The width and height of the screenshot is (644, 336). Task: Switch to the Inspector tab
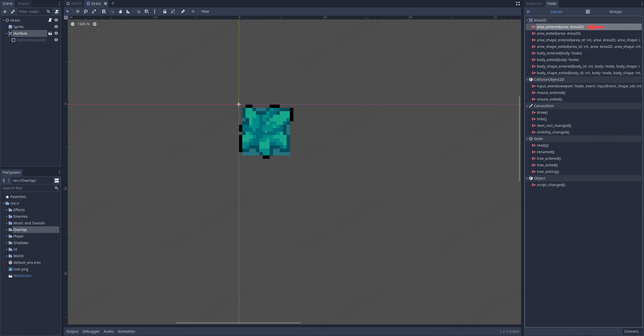(x=534, y=4)
